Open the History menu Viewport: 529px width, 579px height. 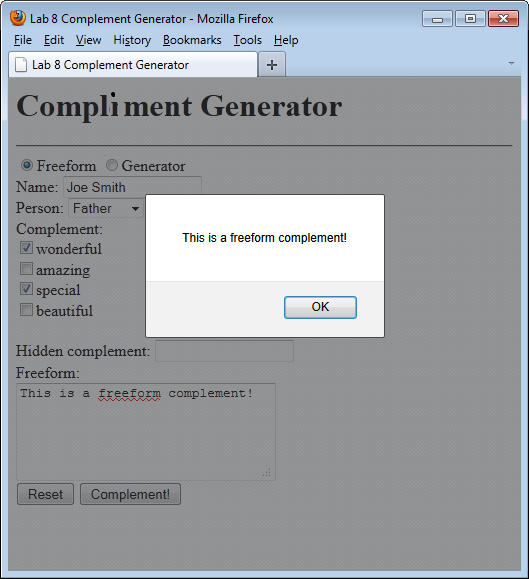[x=132, y=40]
